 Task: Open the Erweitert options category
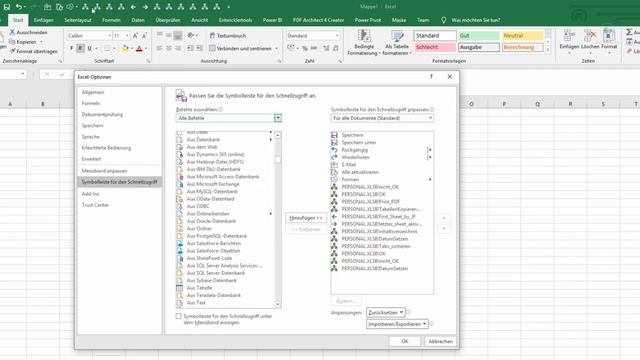point(91,159)
